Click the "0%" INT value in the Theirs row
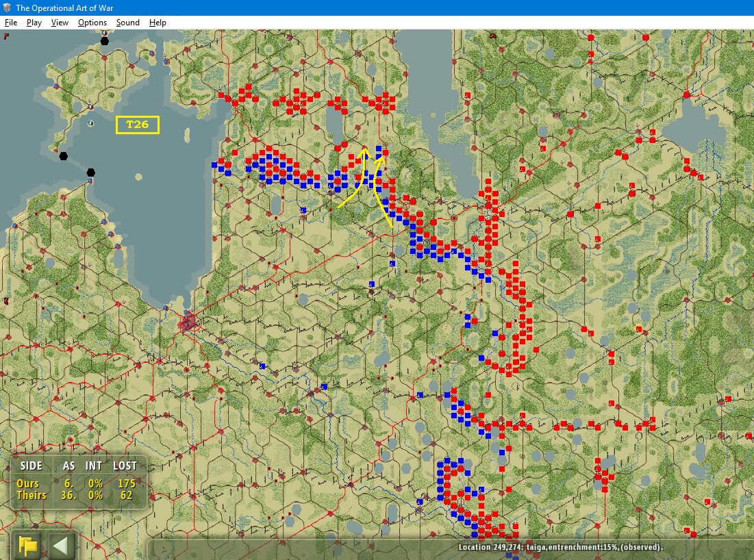The height and width of the screenshot is (560, 754). tap(95, 495)
